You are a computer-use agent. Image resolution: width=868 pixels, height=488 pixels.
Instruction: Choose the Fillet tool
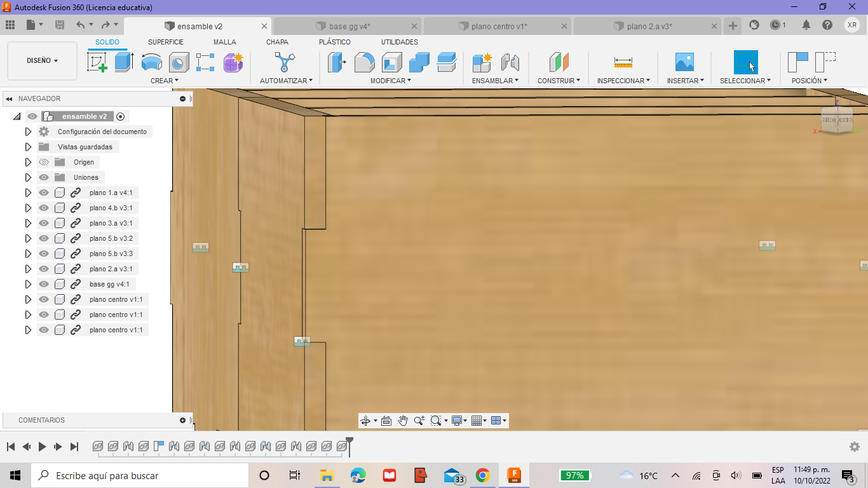tap(364, 62)
